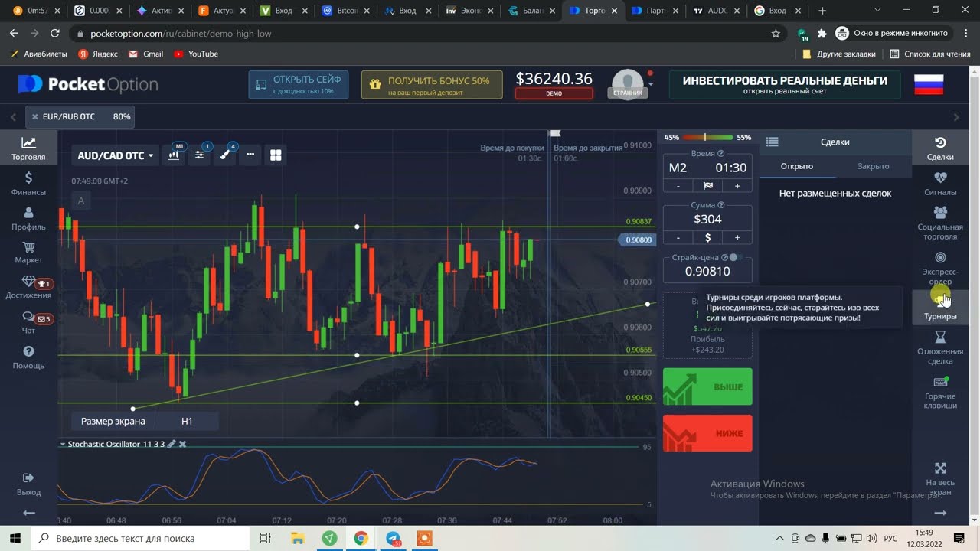980x551 pixels.
Task: Remove the Stochastic Oscillator indicator
Action: pos(182,444)
